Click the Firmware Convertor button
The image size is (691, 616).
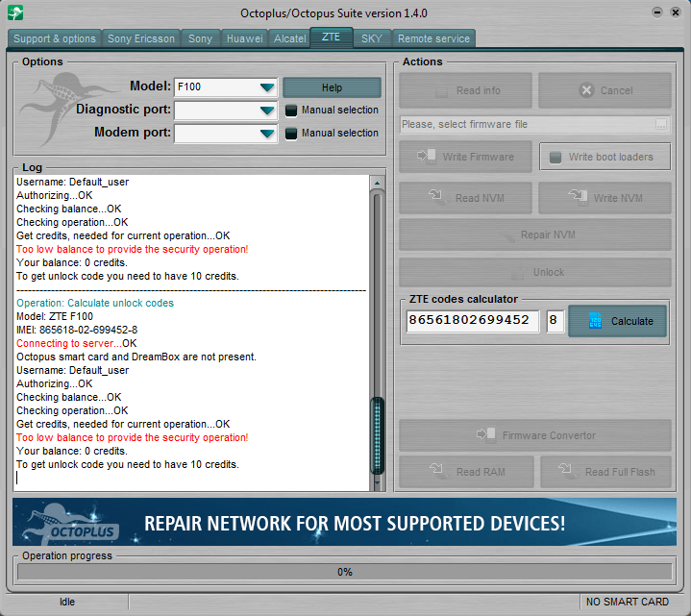535,435
